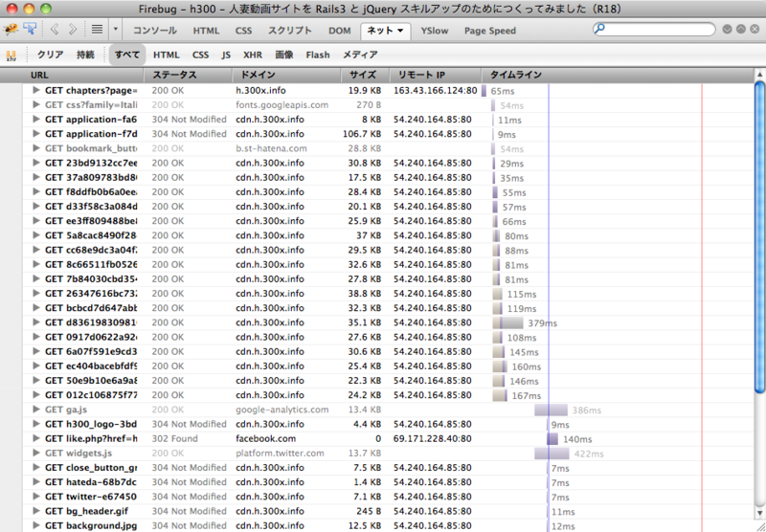This screenshot has width=766, height=532.
Task: Sort by the URL column header
Action: pos(83,76)
